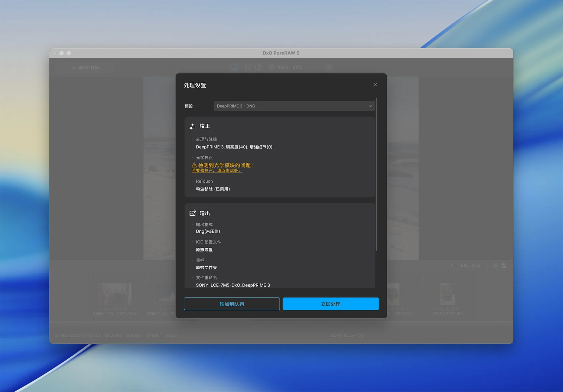Image resolution: width=563 pixels, height=392 pixels.
Task: Click the 检测到光学模块的问题 warning text
Action: click(x=226, y=165)
